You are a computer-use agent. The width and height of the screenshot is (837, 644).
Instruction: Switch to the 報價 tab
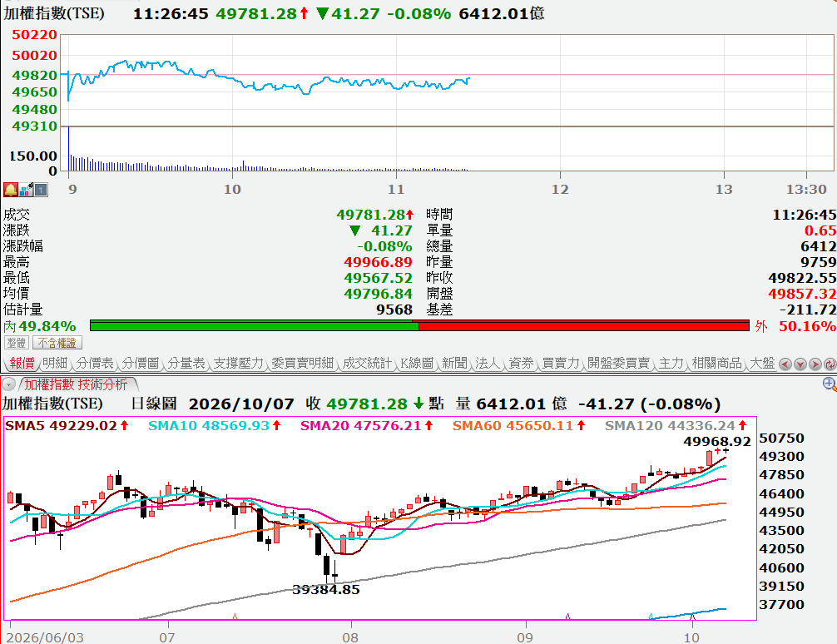pos(22,363)
